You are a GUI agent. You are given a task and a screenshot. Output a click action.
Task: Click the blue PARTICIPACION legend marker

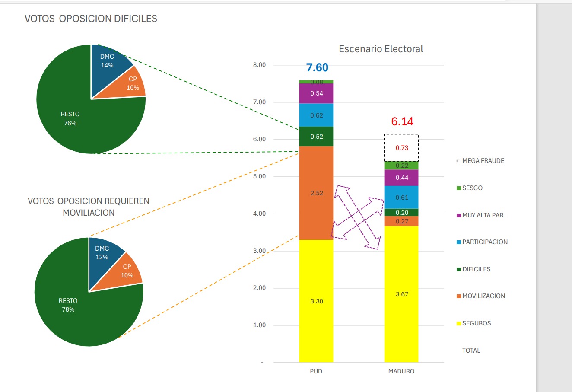459,242
